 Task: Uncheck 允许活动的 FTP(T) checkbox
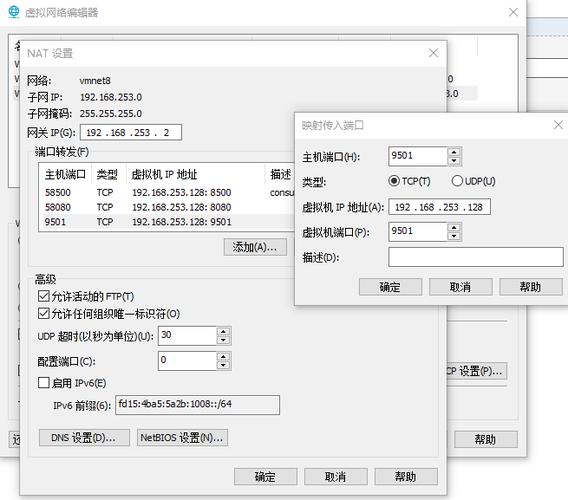(x=44, y=296)
